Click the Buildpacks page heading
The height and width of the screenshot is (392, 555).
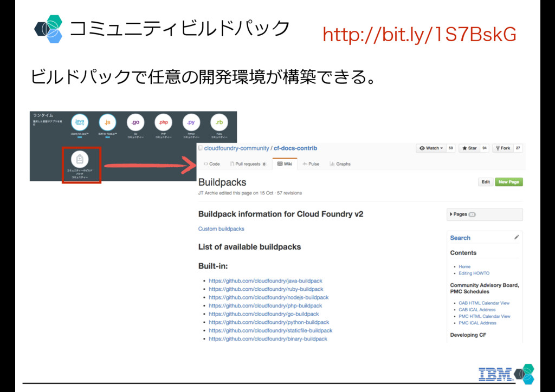(x=222, y=182)
